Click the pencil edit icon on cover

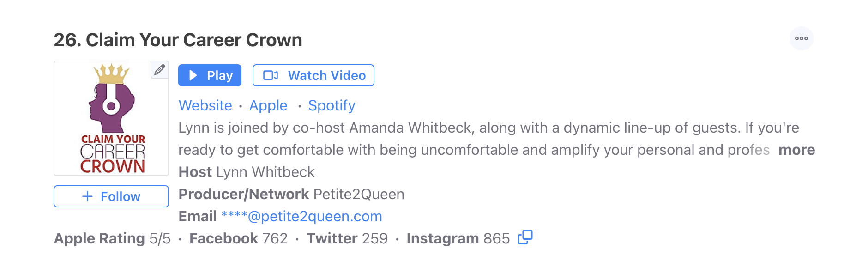click(x=160, y=70)
